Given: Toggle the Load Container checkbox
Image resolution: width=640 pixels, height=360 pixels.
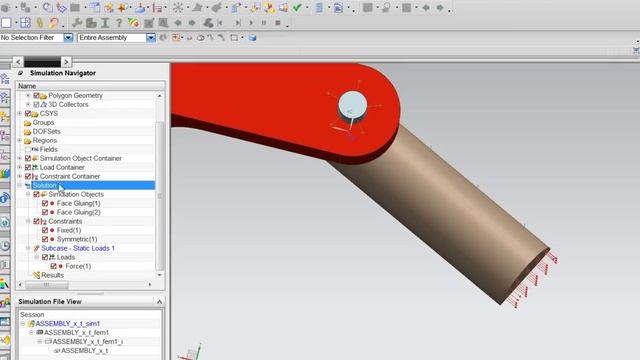Looking at the screenshot, I should coord(28,167).
